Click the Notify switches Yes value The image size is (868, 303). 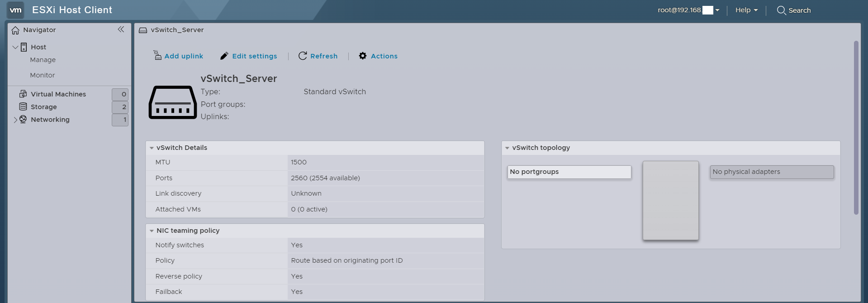(297, 245)
